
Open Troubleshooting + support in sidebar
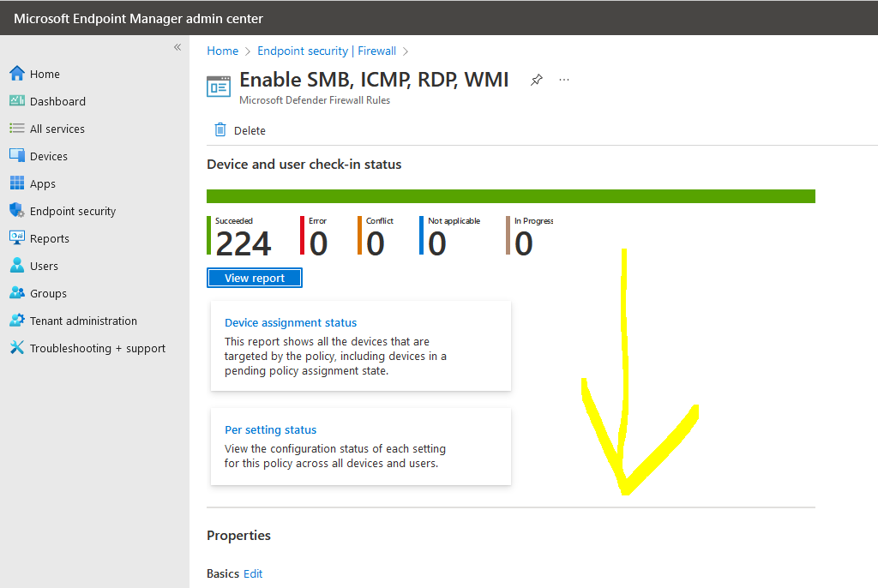pyautogui.click(x=98, y=348)
